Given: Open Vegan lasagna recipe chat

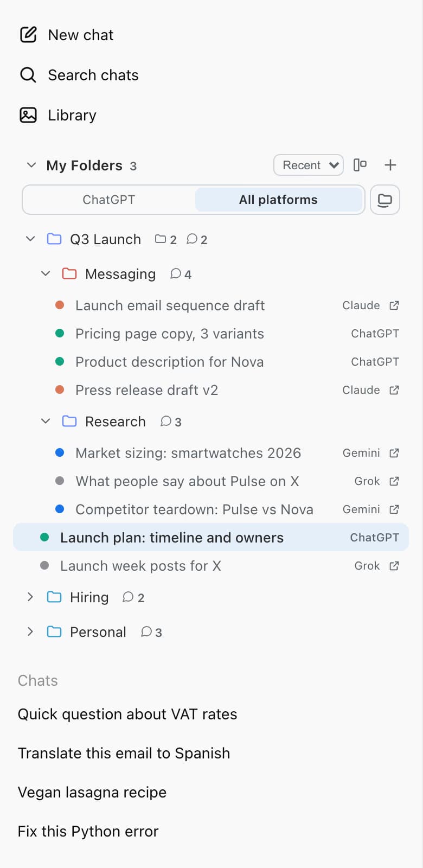Looking at the screenshot, I should [x=92, y=792].
